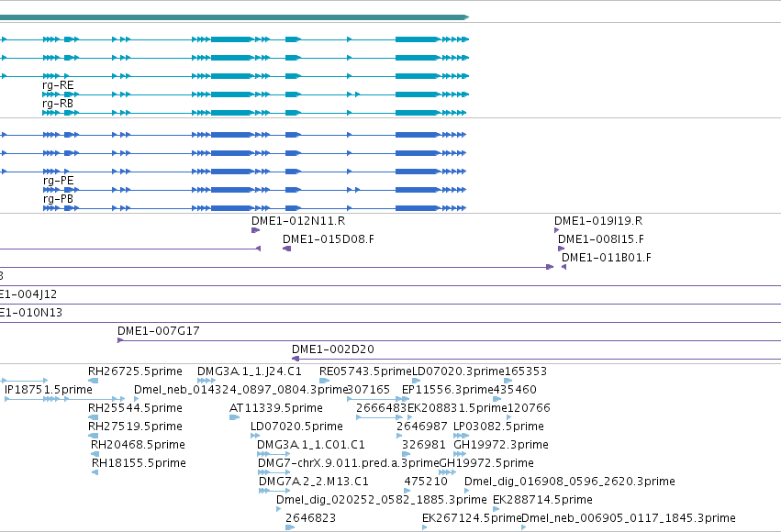
Task: Click the glyph under Dmel_dig_020252_0582_1885.3prime
Action: (278, 509)
